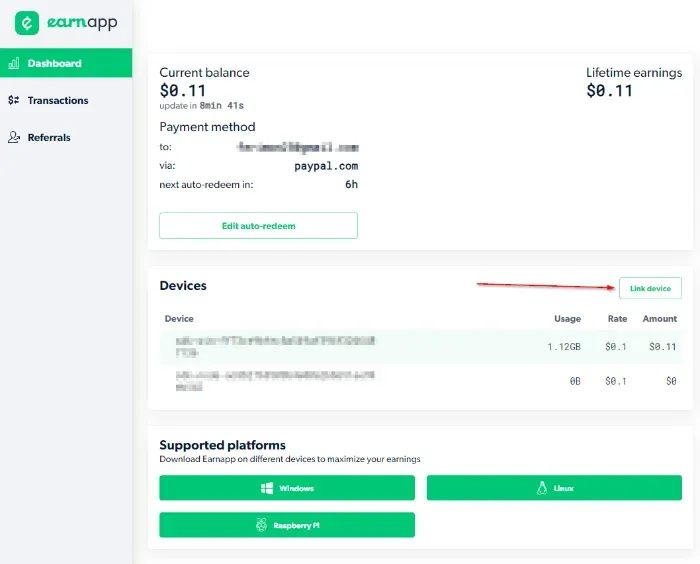Select the device row with 1.12GB usage
This screenshot has width=700, height=564.
pyautogui.click(x=421, y=347)
